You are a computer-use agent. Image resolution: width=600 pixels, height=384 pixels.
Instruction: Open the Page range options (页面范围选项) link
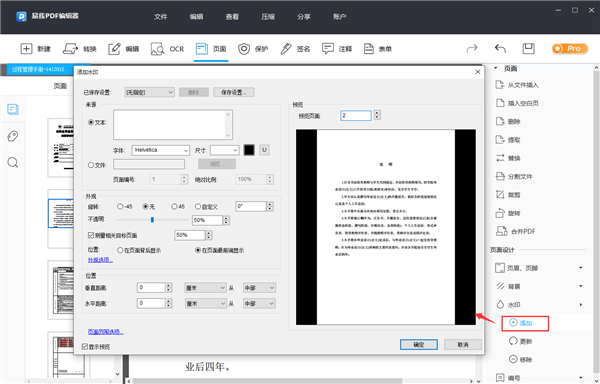[106, 332]
